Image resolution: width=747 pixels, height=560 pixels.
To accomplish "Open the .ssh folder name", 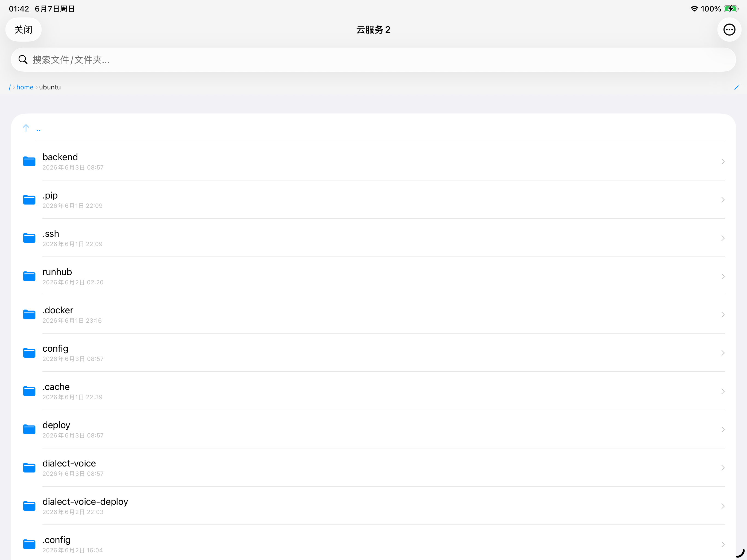I will (51, 234).
